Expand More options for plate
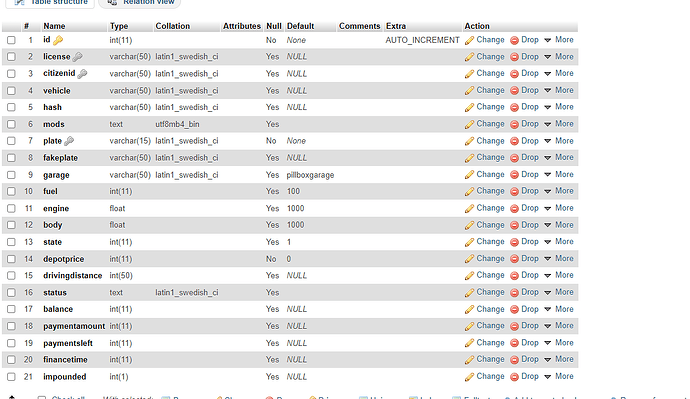This screenshot has width=690, height=399. pos(559,141)
